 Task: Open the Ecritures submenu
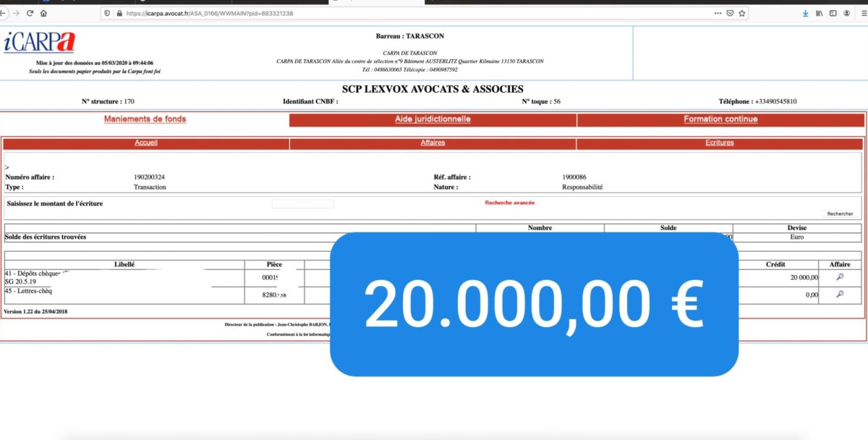point(720,143)
